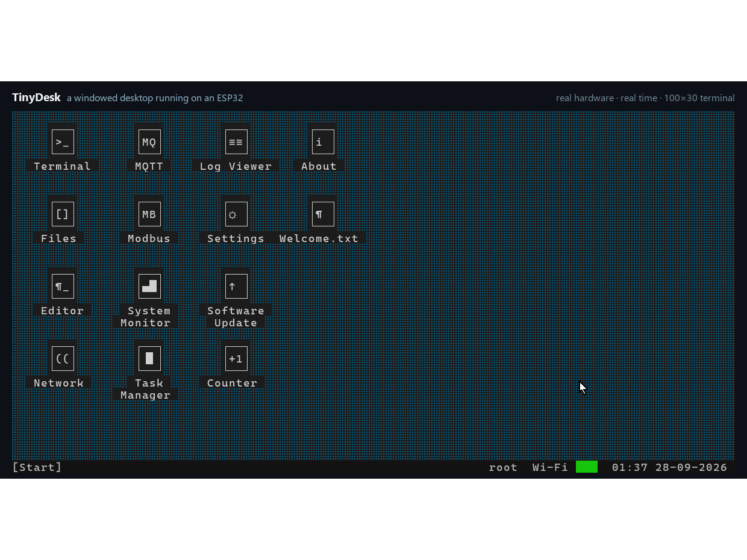Screen dimensions: 747x560
Task: Click the Settings label text
Action: point(236,238)
